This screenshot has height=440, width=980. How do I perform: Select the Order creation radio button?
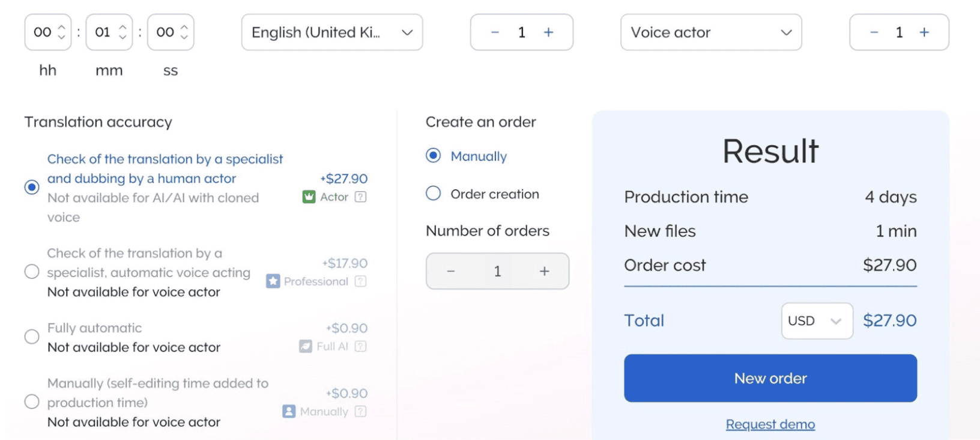433,194
